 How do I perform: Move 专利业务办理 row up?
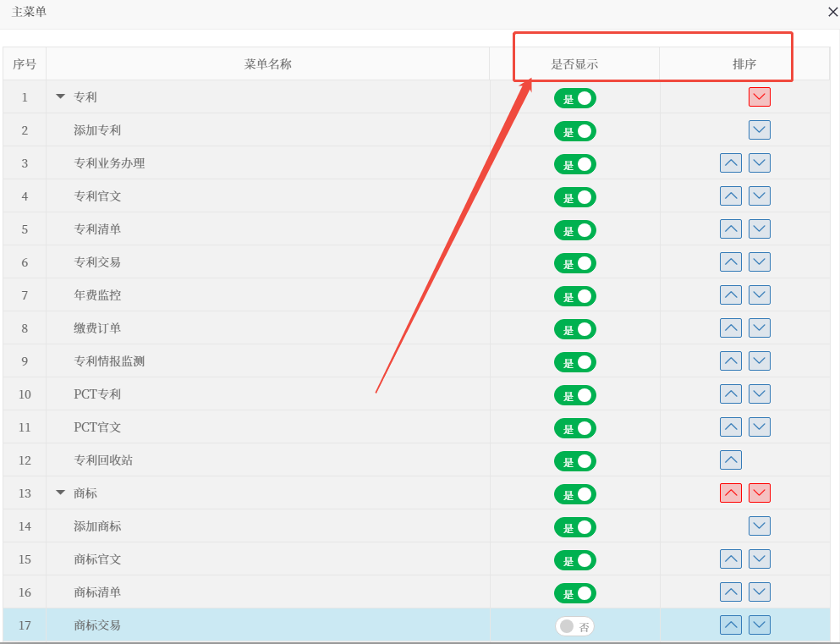pyautogui.click(x=731, y=163)
